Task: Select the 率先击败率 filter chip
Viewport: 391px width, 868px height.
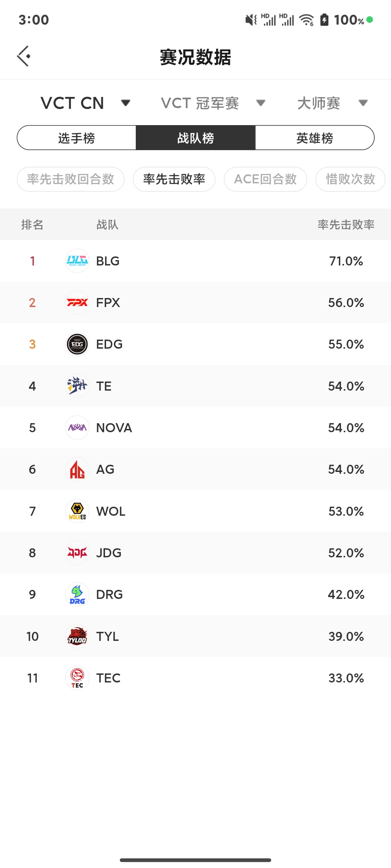Action: coord(174,179)
